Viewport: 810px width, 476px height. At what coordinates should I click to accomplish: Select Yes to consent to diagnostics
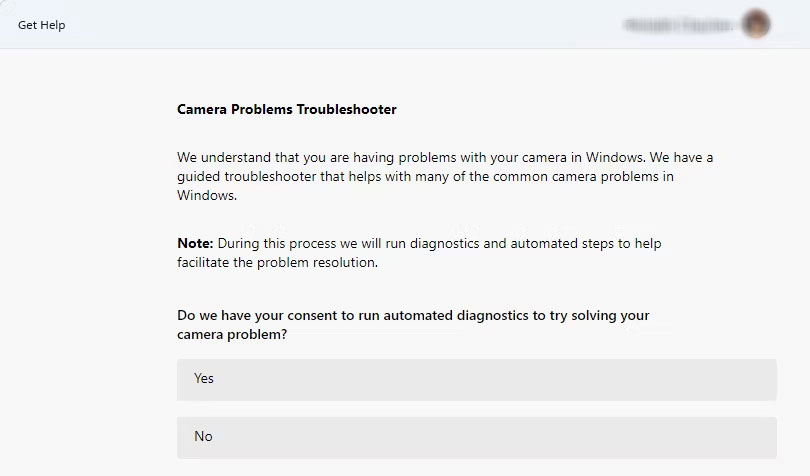tap(476, 379)
